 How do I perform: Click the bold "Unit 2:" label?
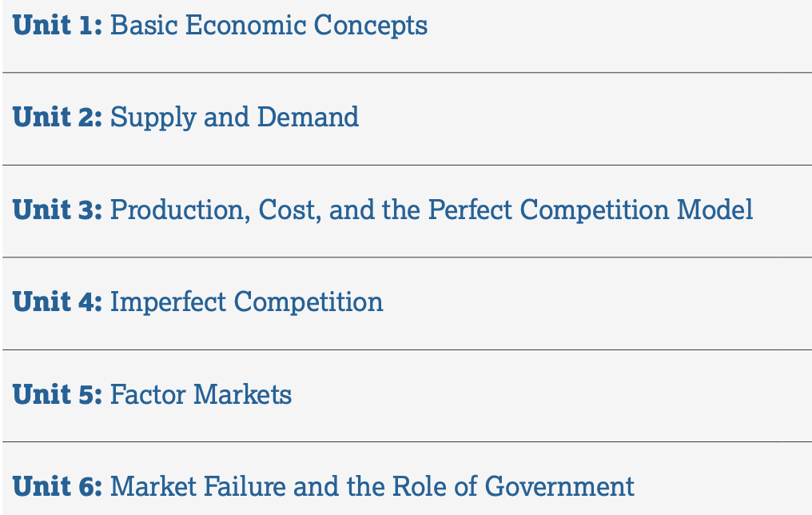pyautogui.click(x=58, y=117)
